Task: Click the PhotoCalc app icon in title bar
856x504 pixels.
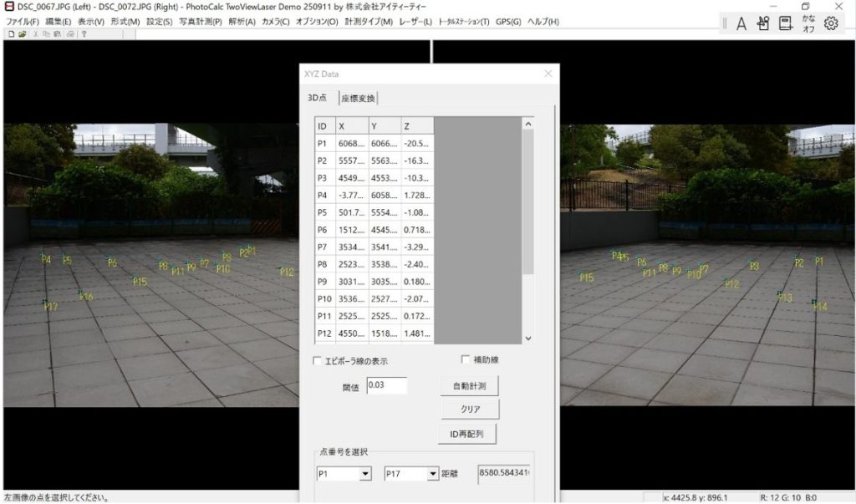Action: coord(9,7)
